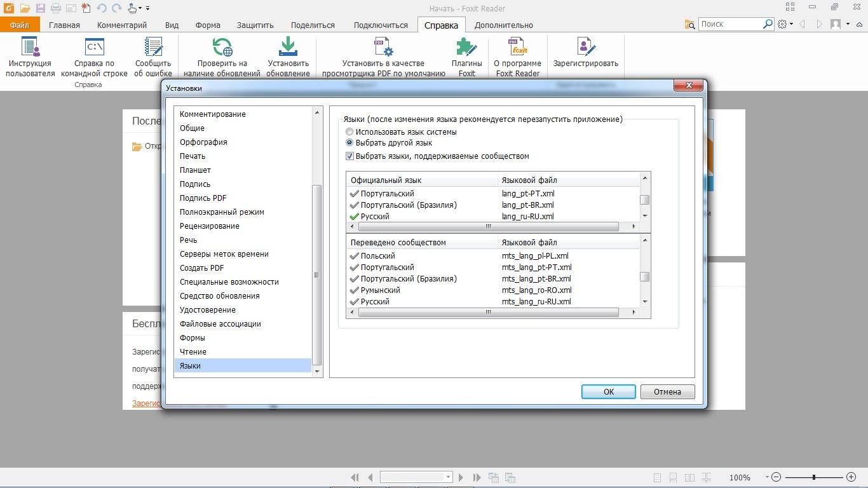Open customize quick access toolbar dropdown arrow
This screenshot has width=868, height=488.
tap(147, 8)
